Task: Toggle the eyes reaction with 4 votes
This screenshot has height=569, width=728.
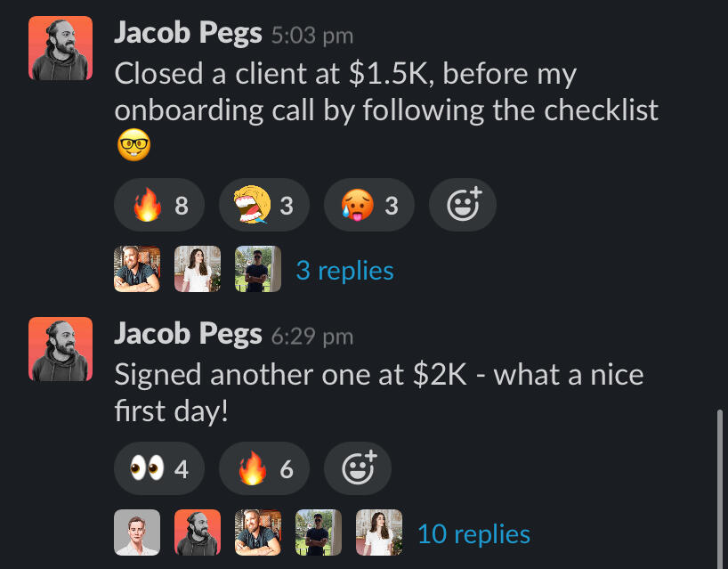Action: coord(159,468)
